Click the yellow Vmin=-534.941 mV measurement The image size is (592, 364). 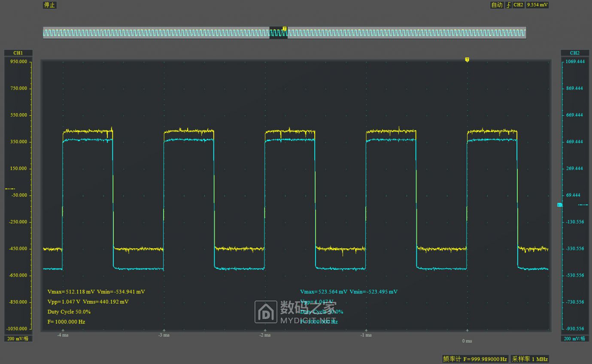pos(121,292)
